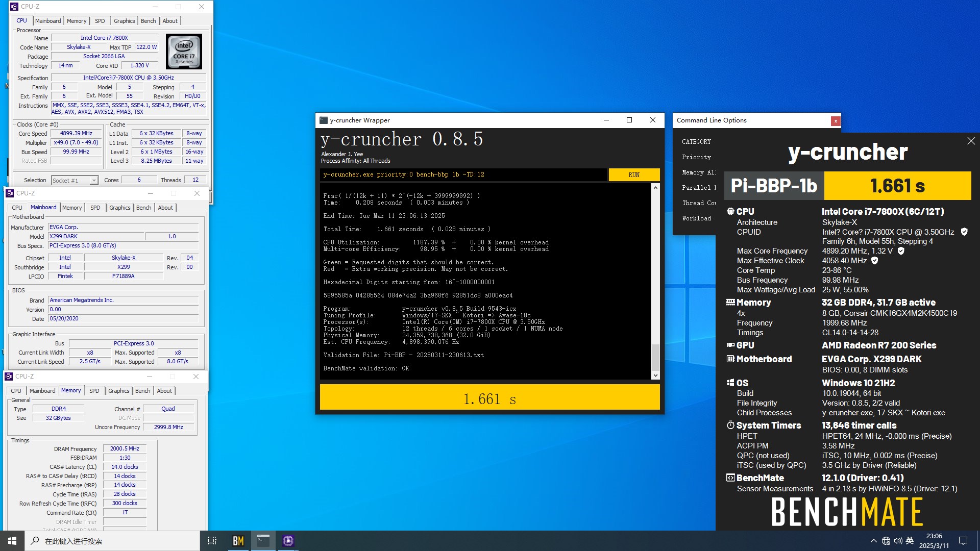
Task: Click the y-cruncher output scrollbar up arrow
Action: click(x=655, y=188)
